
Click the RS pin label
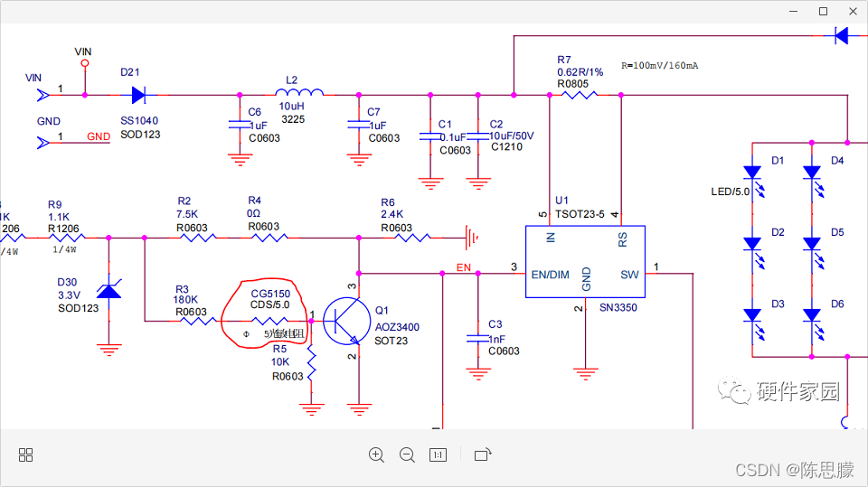coord(623,239)
